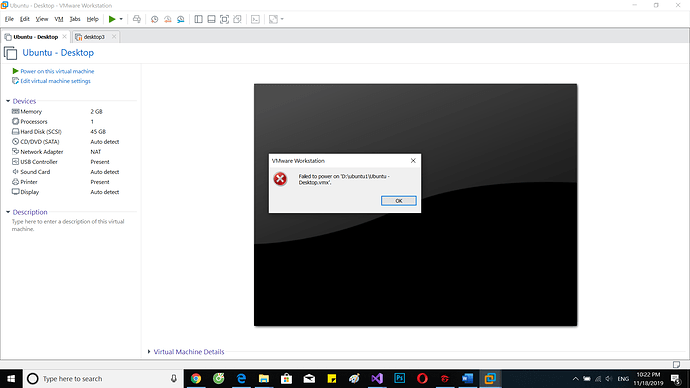Toggle the library sidebar panel icon
Image resolution: width=690 pixels, height=388 pixels.
[x=198, y=19]
